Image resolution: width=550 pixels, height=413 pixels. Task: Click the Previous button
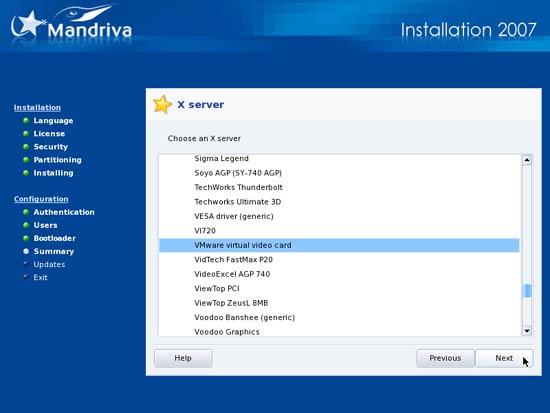[x=445, y=358]
